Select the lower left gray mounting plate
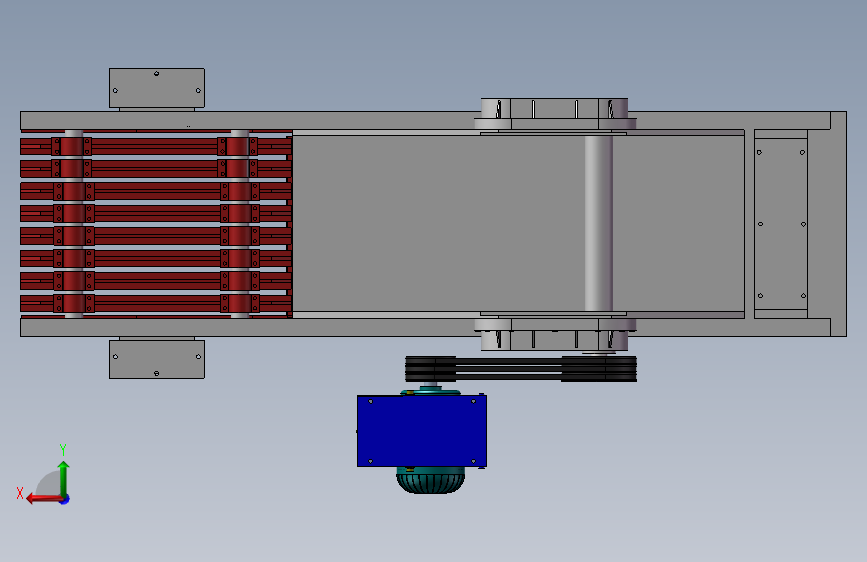Screen dimensions: 867x562 click(156, 359)
